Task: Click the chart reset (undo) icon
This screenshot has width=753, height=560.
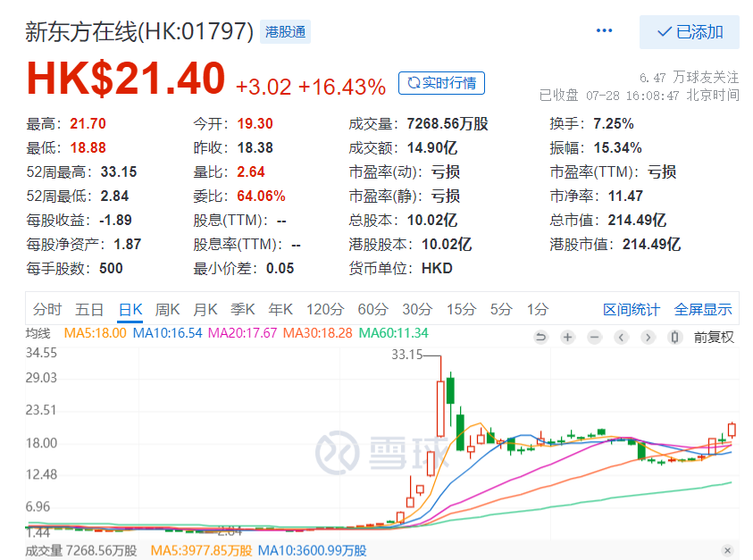Action: pos(540,337)
